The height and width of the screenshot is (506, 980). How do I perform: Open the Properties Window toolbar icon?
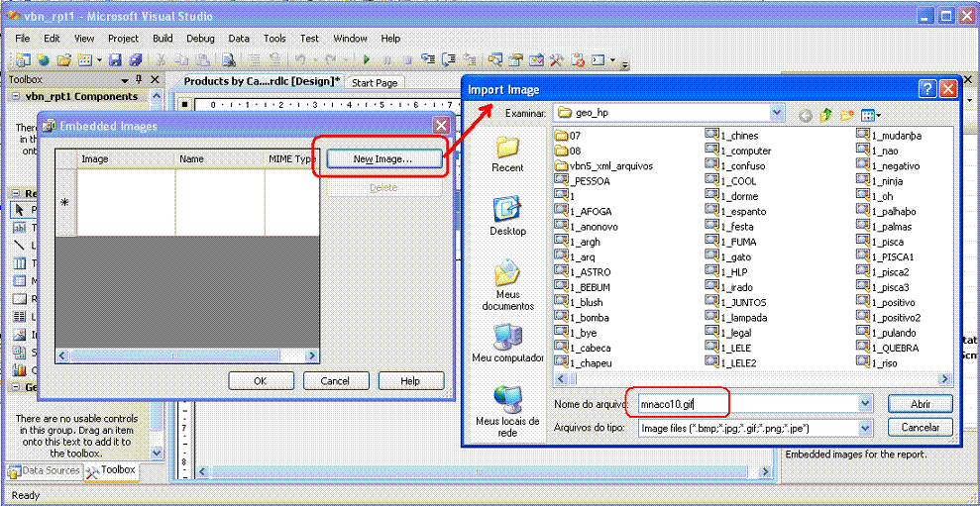pos(516,60)
